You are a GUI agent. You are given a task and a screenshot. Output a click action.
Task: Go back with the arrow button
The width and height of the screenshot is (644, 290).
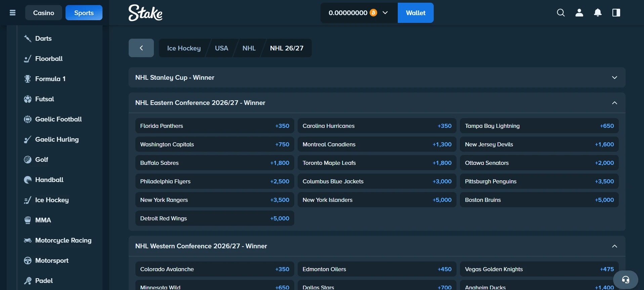[141, 48]
